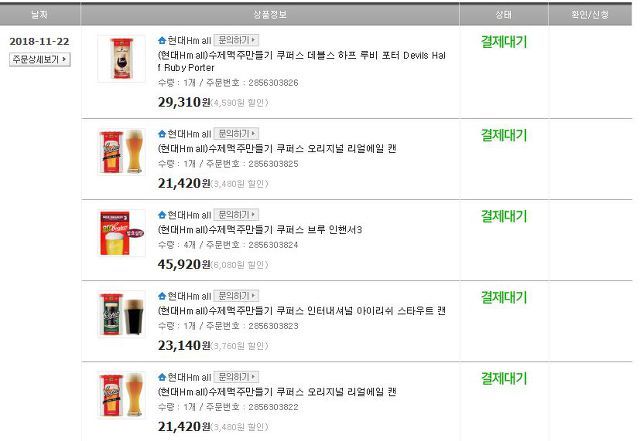
Task: Click 문의하기 button on Irish Stout order
Action: coord(236,296)
